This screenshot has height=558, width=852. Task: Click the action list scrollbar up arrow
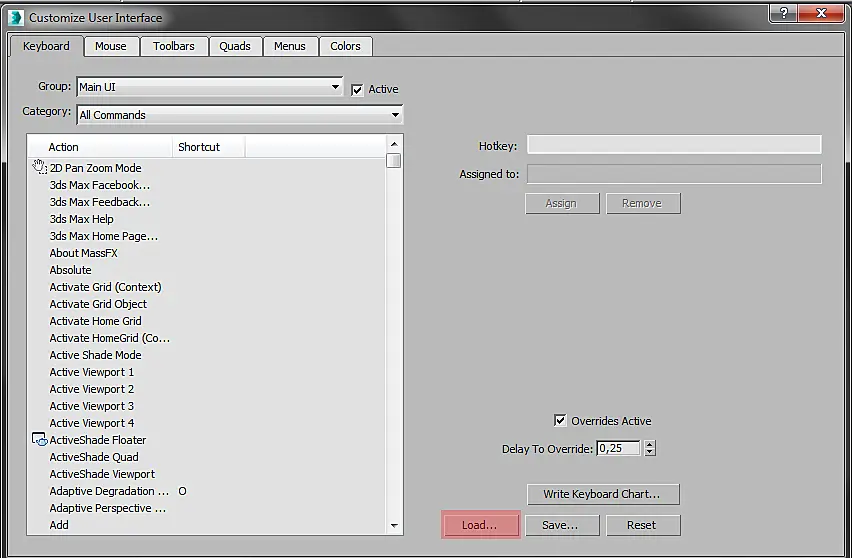[394, 144]
